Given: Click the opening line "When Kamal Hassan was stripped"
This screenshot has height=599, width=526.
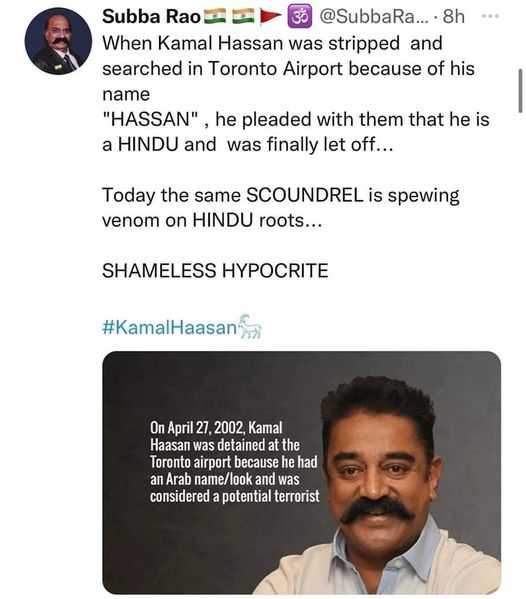Looking at the screenshot, I should click(272, 43).
